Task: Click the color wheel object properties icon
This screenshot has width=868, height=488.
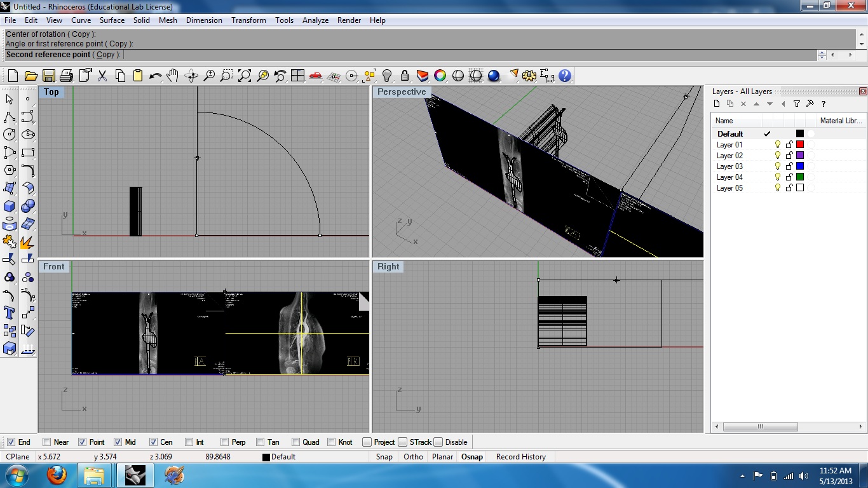Action: click(440, 76)
